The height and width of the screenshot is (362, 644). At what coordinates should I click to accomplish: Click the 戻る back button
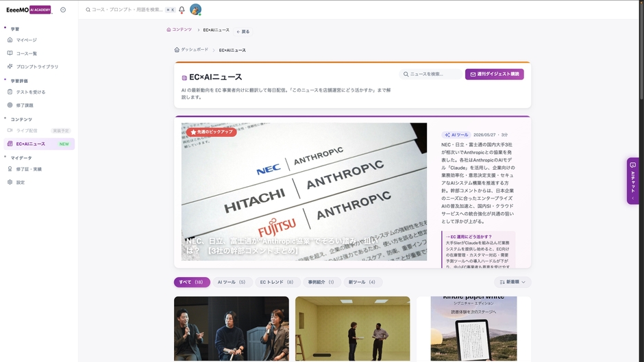click(243, 31)
